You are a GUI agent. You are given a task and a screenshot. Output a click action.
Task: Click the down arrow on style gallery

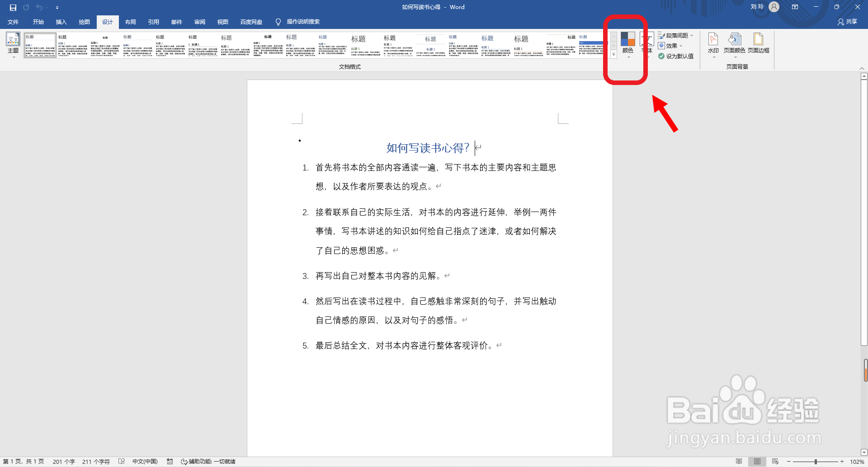(x=613, y=45)
